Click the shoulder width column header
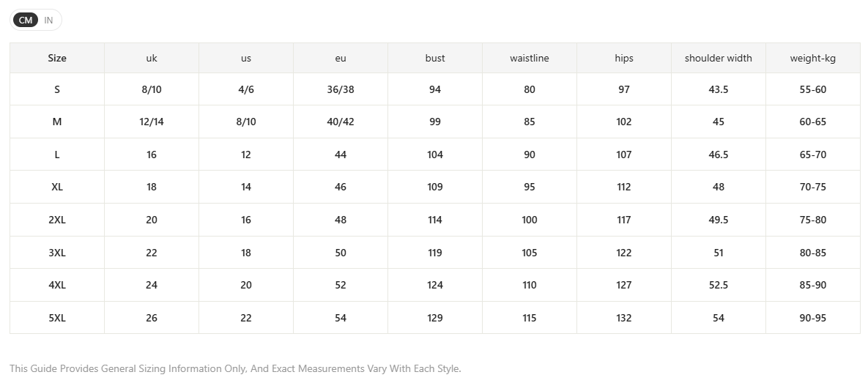This screenshot has height=383, width=868. [x=719, y=58]
